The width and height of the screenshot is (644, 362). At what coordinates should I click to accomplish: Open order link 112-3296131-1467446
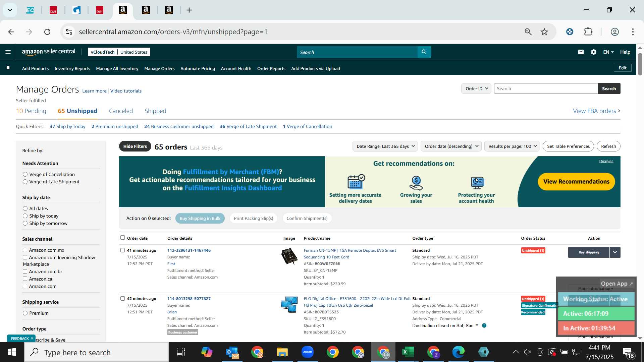(189, 250)
